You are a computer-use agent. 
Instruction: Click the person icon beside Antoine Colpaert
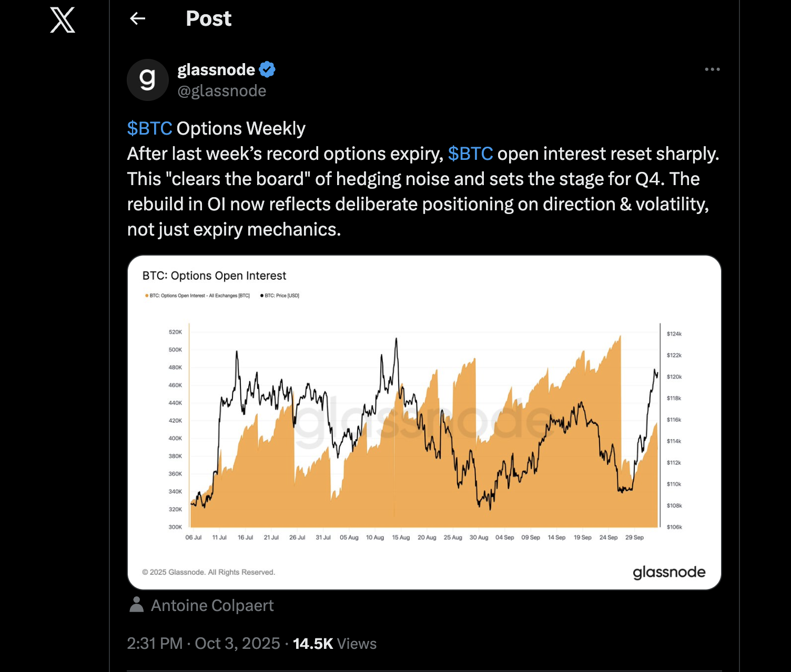[137, 605]
